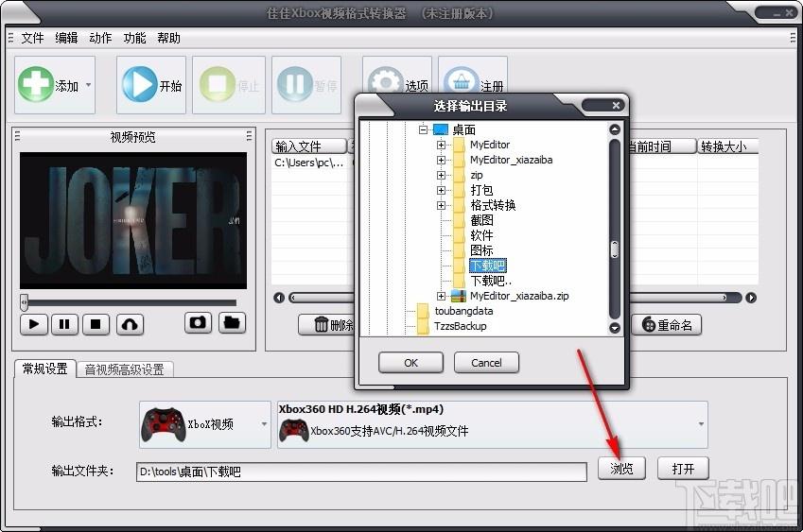Select the highlighted 下载吧 folder

point(487,266)
